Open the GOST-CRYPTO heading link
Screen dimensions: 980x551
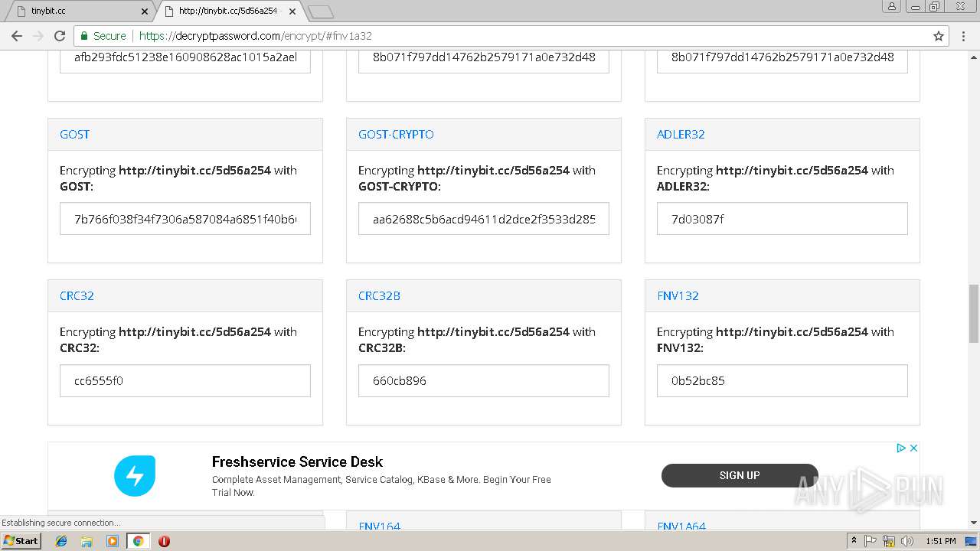396,134
